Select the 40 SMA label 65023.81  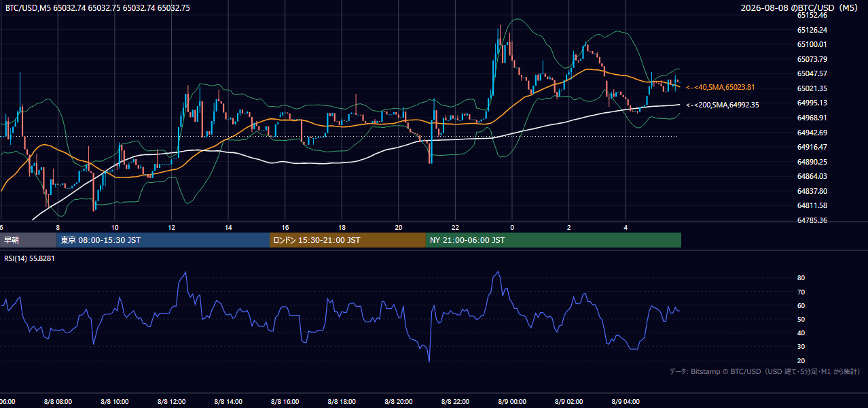click(721, 87)
